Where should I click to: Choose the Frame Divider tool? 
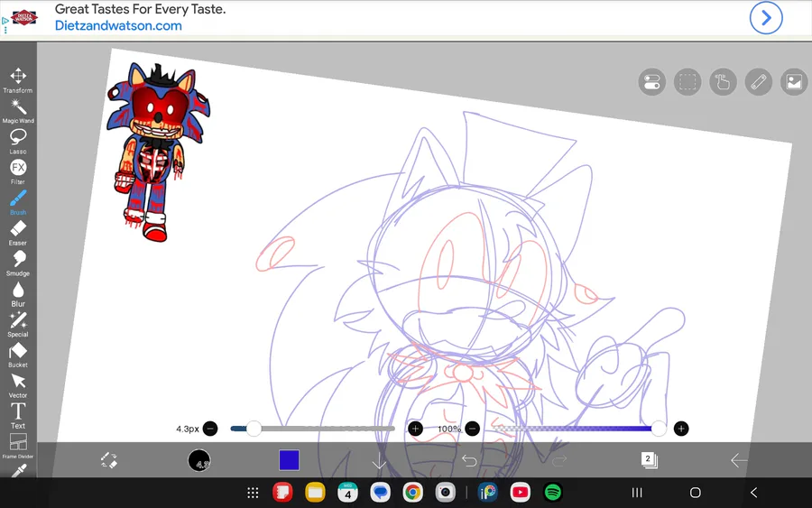coord(18,446)
